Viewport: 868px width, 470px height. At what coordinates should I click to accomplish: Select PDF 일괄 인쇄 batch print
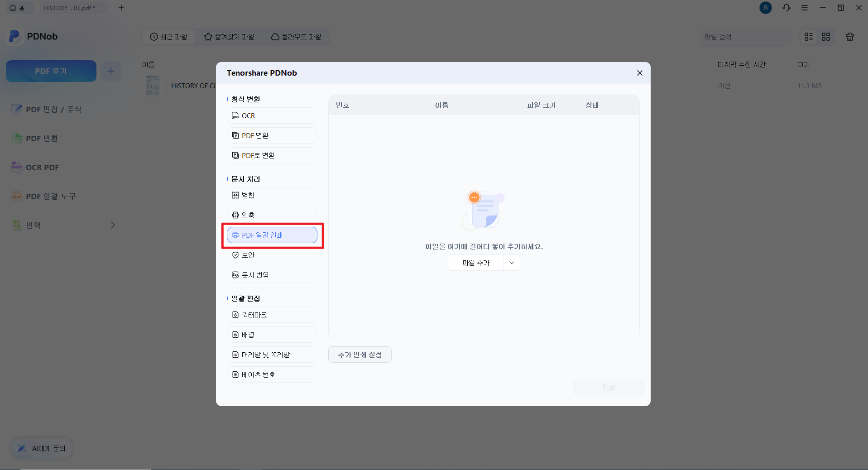tap(272, 235)
